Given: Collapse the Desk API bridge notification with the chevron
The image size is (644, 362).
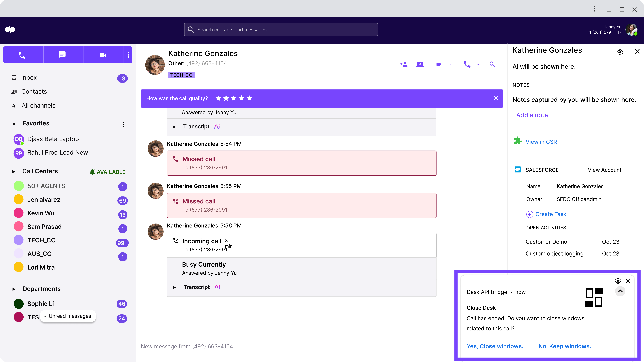Looking at the screenshot, I should tap(620, 291).
